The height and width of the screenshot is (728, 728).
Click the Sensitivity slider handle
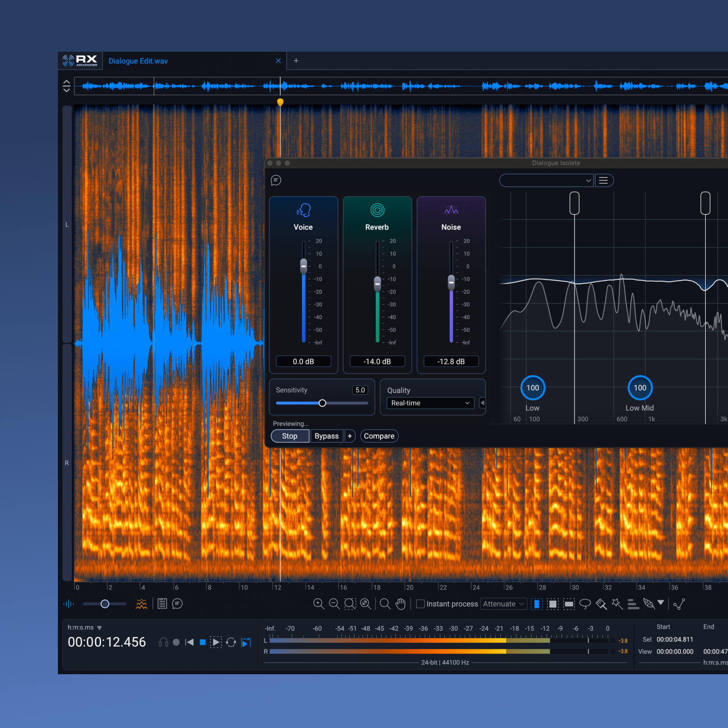pyautogui.click(x=322, y=403)
